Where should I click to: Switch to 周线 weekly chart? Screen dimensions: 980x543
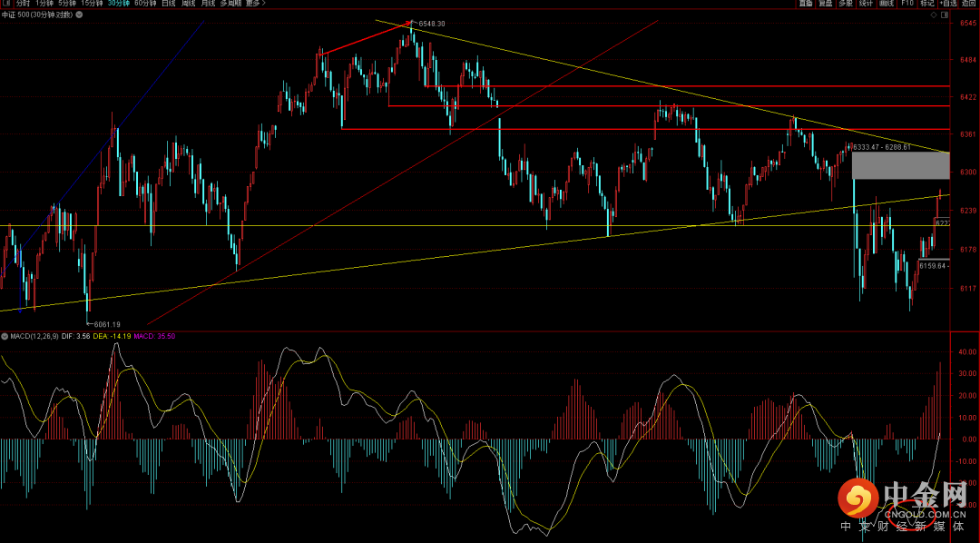(x=188, y=3)
